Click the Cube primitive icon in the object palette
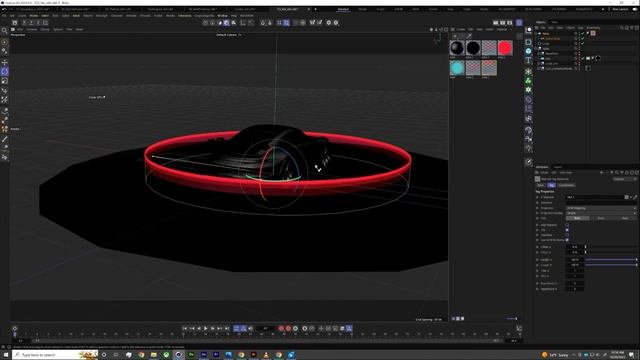Image resolution: width=640 pixels, height=360 pixels. click(x=528, y=42)
